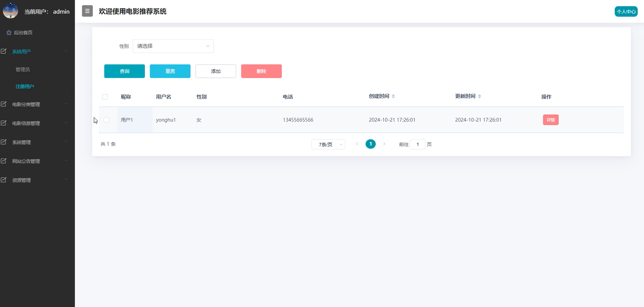This screenshot has height=307, width=644.
Task: Sort by 创建时间 using the sort arrows
Action: click(393, 96)
